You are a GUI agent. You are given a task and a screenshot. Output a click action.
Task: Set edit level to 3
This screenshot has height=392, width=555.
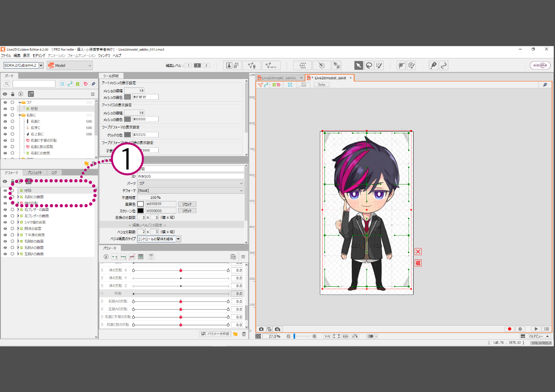[x=206, y=65]
